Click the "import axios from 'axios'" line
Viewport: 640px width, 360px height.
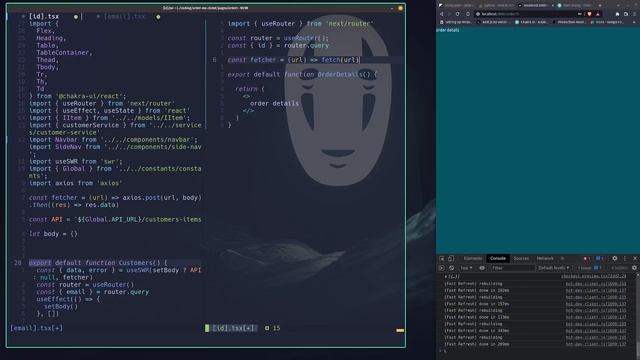pos(76,183)
